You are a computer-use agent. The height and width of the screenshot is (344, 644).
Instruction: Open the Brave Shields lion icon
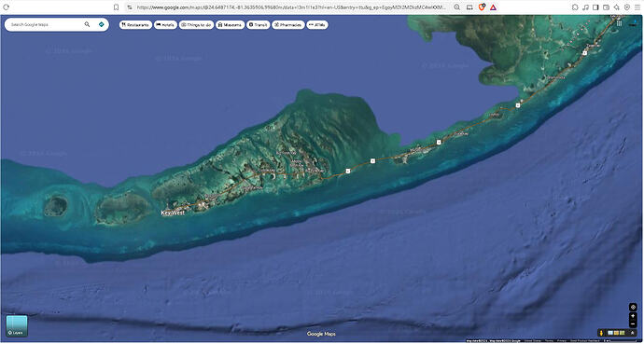coord(482,7)
